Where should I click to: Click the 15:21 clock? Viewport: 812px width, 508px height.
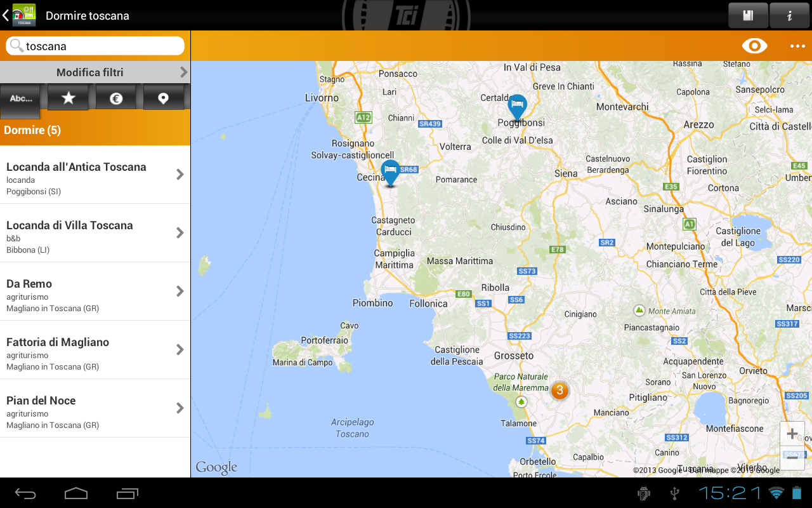pos(730,493)
